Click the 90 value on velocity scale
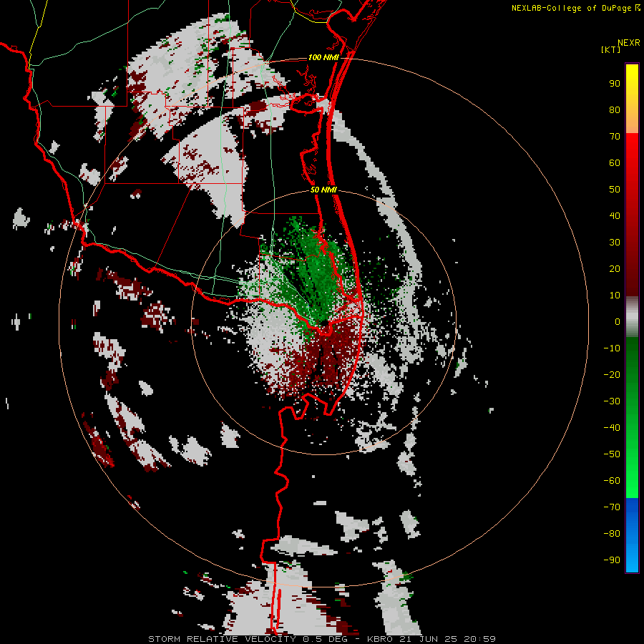644x644 pixels. [615, 84]
